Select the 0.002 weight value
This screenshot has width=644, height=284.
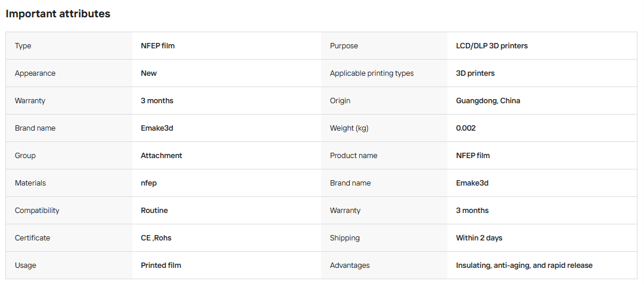(x=466, y=128)
